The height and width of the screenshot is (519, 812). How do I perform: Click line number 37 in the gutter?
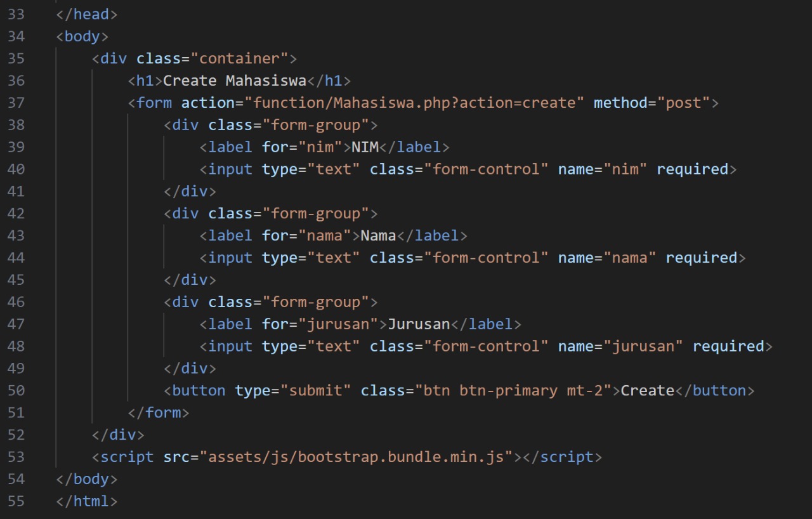[16, 103]
